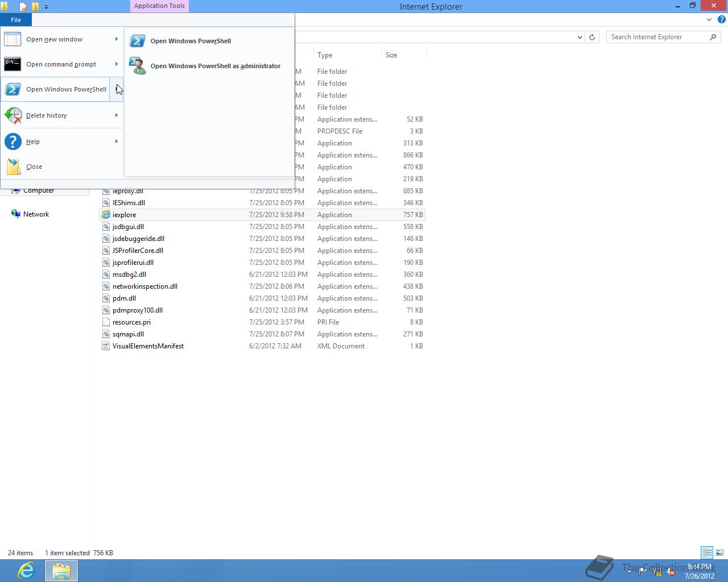728x582 pixels.
Task: Click the Search Internet Explorer field
Action: point(664,37)
